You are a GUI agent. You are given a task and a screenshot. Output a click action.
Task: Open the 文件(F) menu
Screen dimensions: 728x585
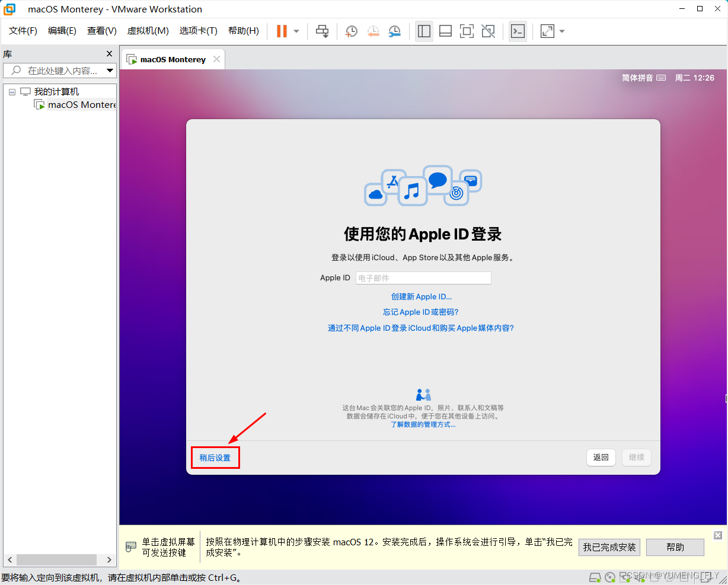[23, 31]
